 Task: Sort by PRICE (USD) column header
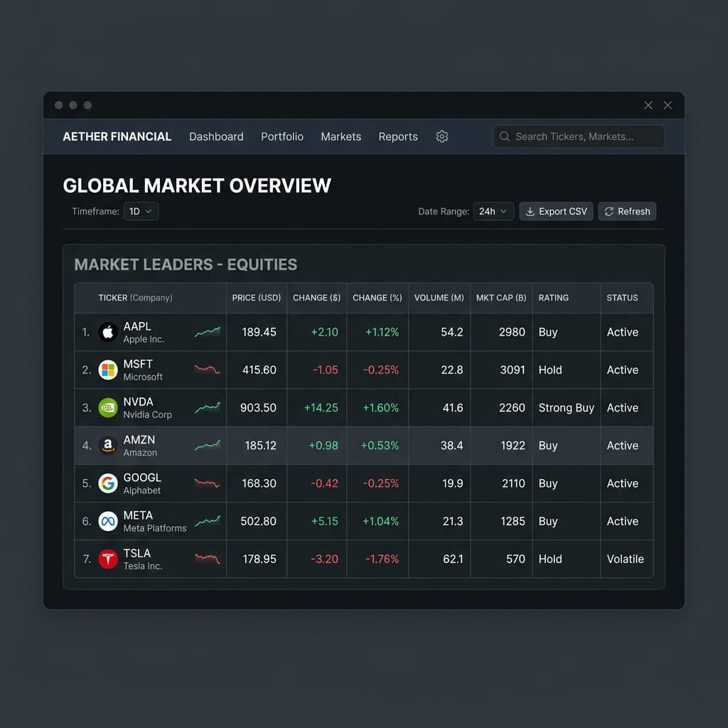(x=256, y=298)
